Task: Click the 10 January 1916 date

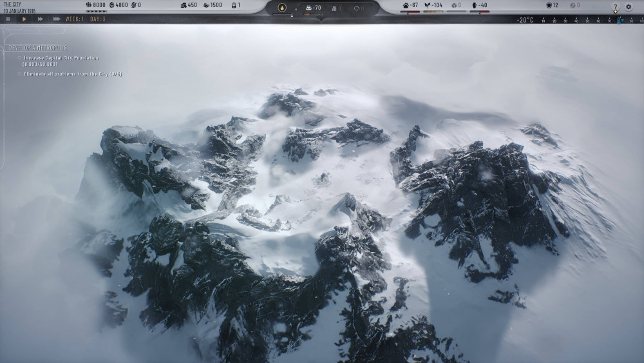Action: click(20, 11)
